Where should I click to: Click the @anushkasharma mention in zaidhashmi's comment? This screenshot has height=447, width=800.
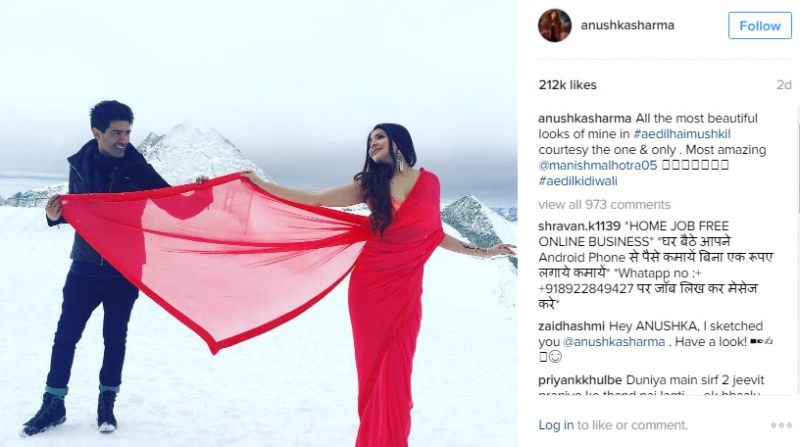coord(614,342)
